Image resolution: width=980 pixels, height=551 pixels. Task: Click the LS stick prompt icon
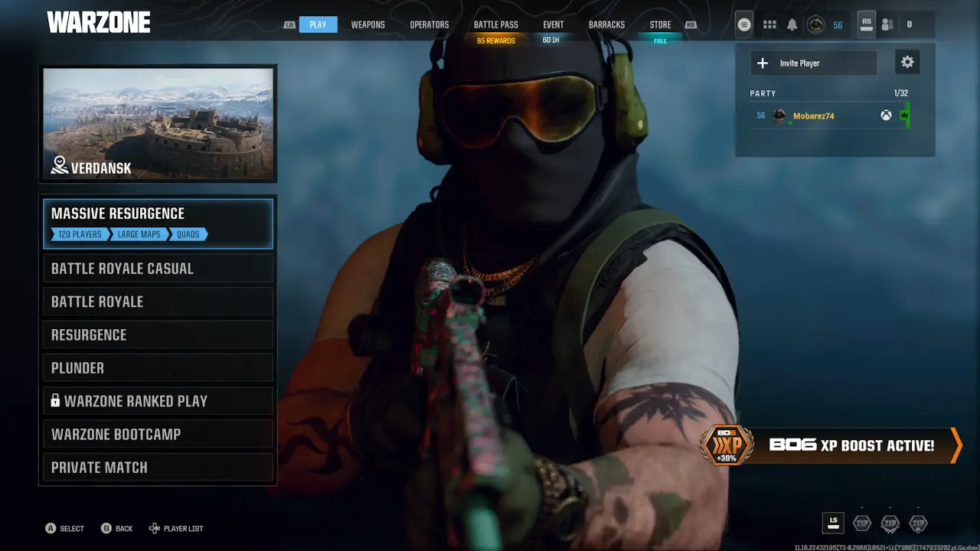coord(834,523)
